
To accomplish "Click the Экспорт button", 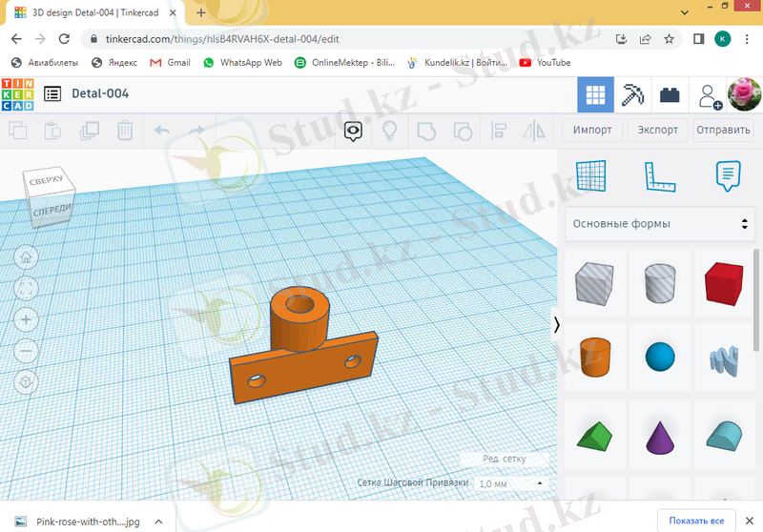I will (658, 130).
